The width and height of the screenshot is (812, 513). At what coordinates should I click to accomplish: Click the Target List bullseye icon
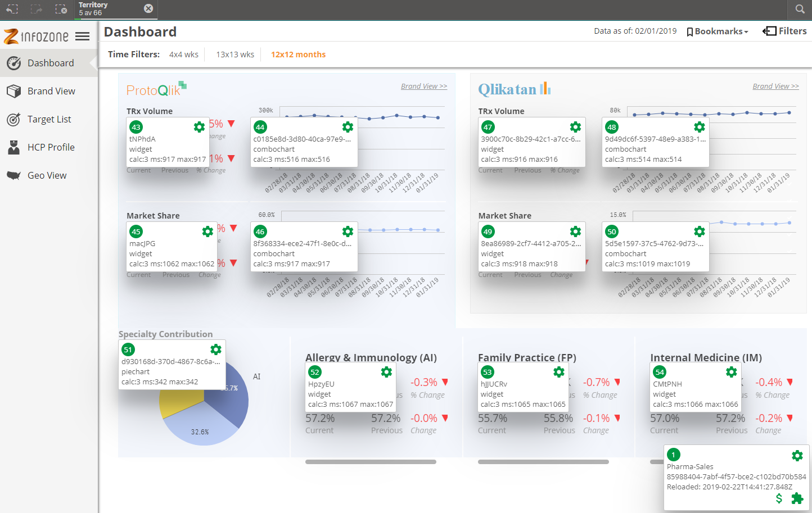click(13, 119)
